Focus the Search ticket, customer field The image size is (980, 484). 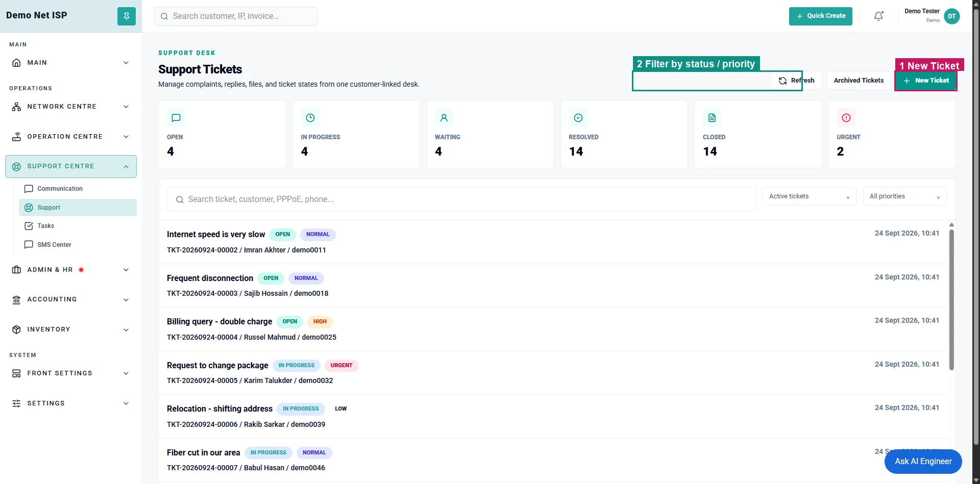(461, 199)
